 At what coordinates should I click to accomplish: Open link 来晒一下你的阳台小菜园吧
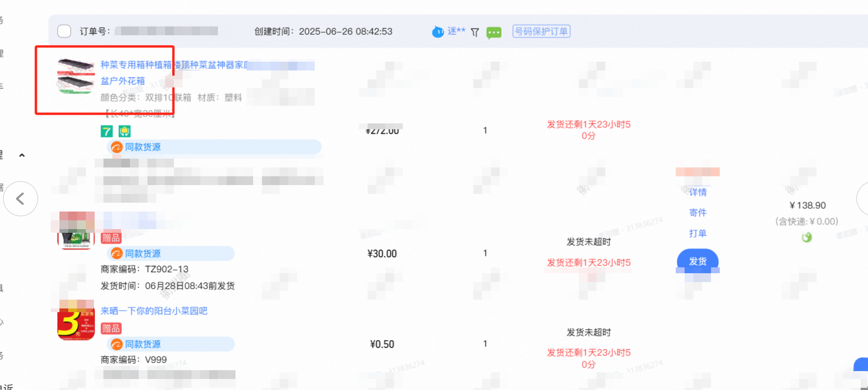154,311
